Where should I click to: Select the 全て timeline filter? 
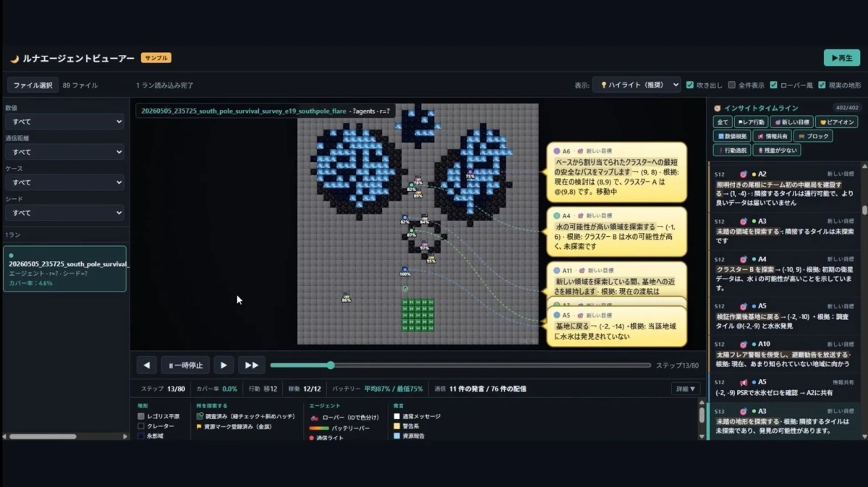[721, 122]
